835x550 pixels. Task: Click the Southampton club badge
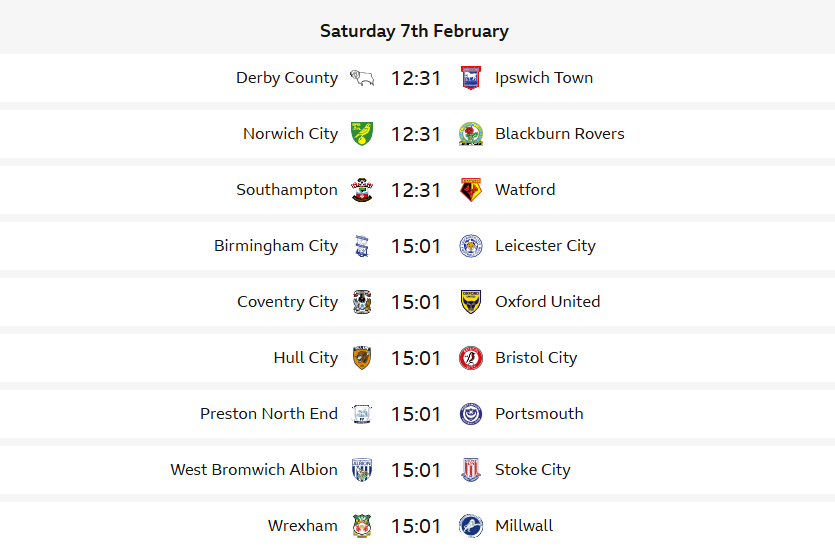click(x=362, y=190)
